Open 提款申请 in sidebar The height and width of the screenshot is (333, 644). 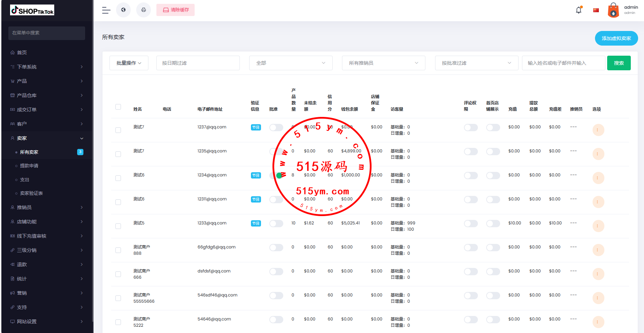[x=29, y=166]
